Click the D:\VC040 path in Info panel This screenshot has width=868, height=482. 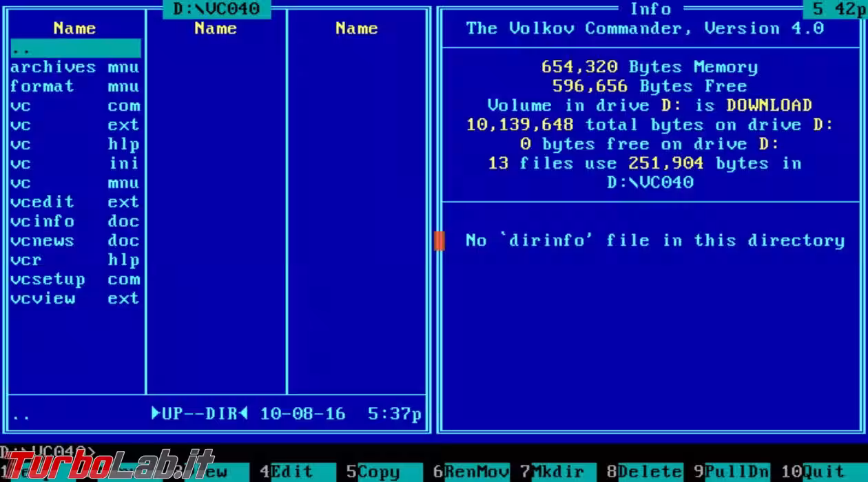(x=650, y=182)
